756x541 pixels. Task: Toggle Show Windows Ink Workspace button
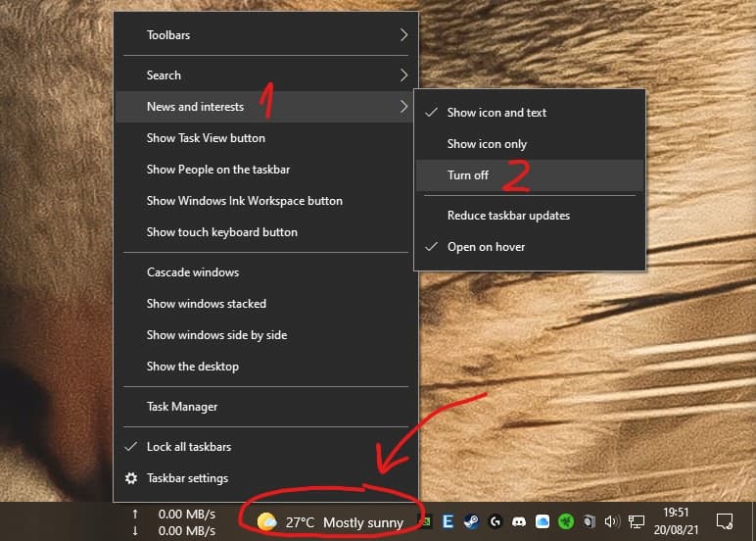(x=265, y=201)
